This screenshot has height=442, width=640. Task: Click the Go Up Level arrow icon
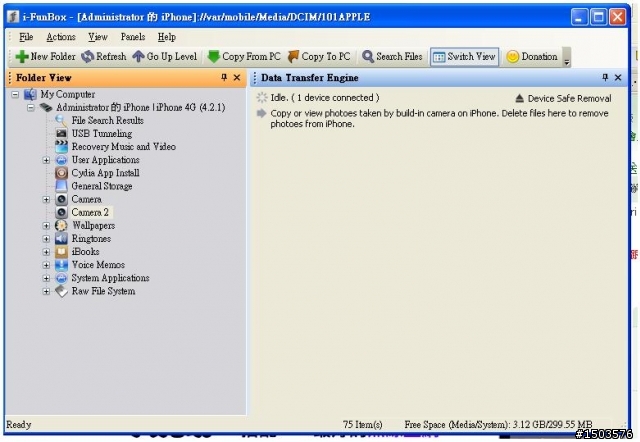click(138, 57)
